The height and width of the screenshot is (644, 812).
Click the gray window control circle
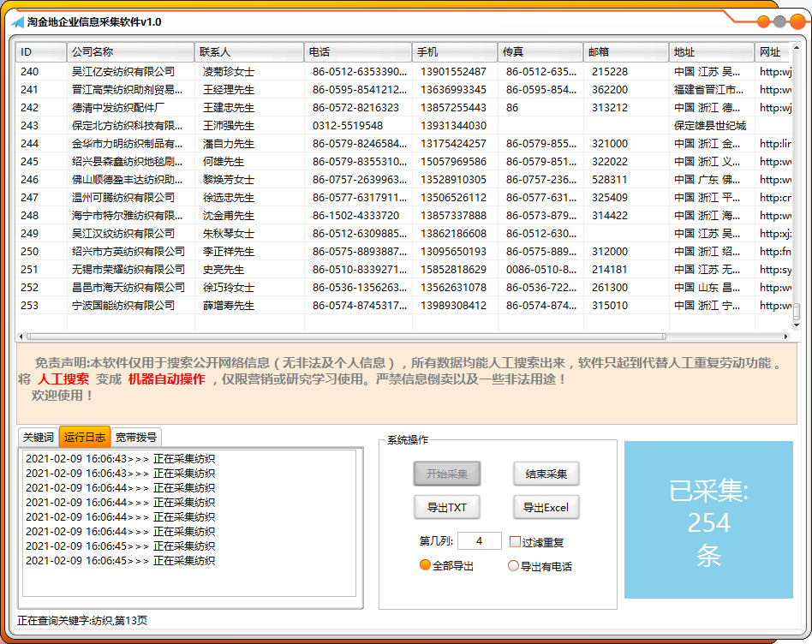click(x=780, y=21)
